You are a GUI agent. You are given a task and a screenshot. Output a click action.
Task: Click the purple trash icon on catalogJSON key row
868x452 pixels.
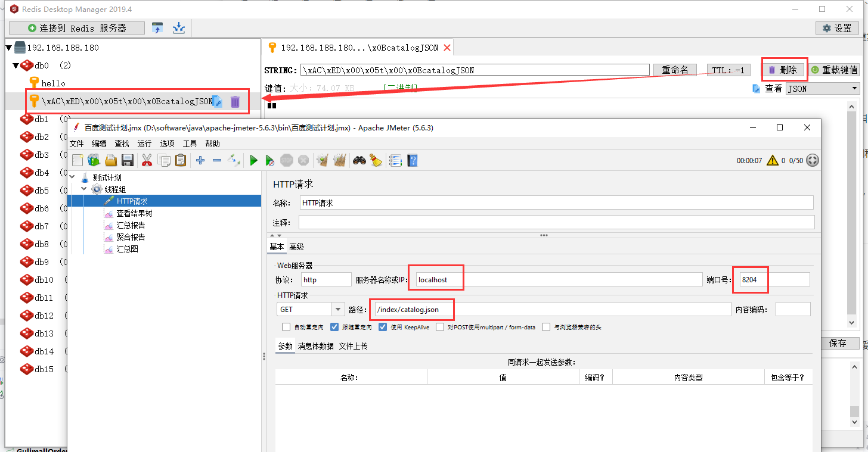tap(235, 102)
